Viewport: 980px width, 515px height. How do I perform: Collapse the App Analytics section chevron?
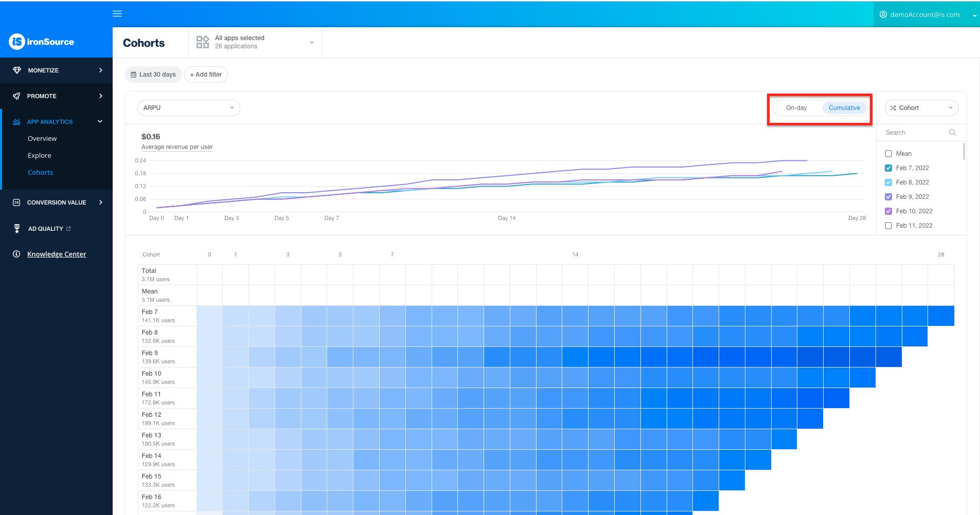click(100, 122)
